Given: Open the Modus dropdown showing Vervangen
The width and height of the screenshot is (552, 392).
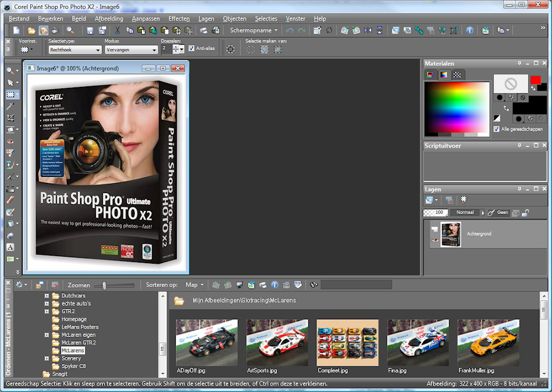Looking at the screenshot, I should (131, 50).
